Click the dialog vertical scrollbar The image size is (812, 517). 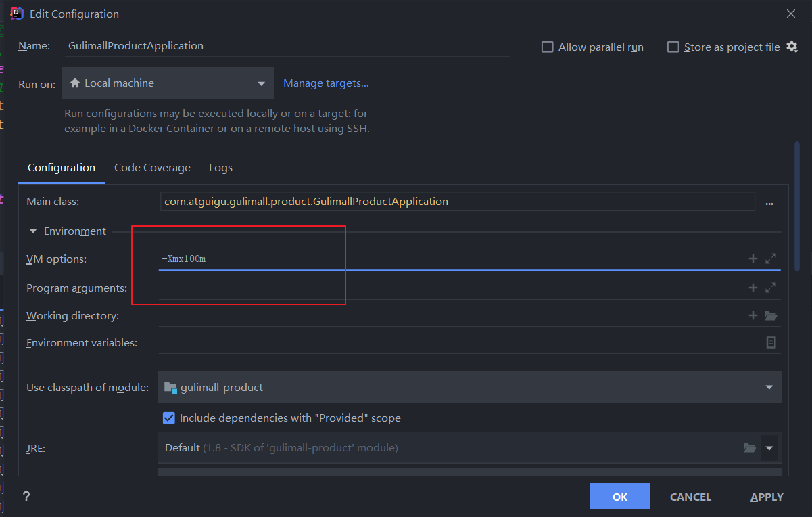pos(798,206)
